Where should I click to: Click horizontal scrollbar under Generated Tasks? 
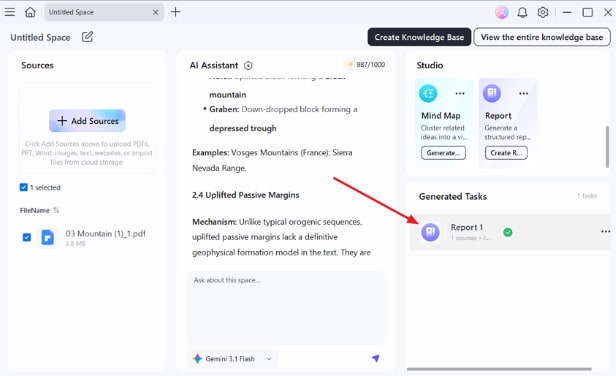pyautogui.click(x=499, y=369)
